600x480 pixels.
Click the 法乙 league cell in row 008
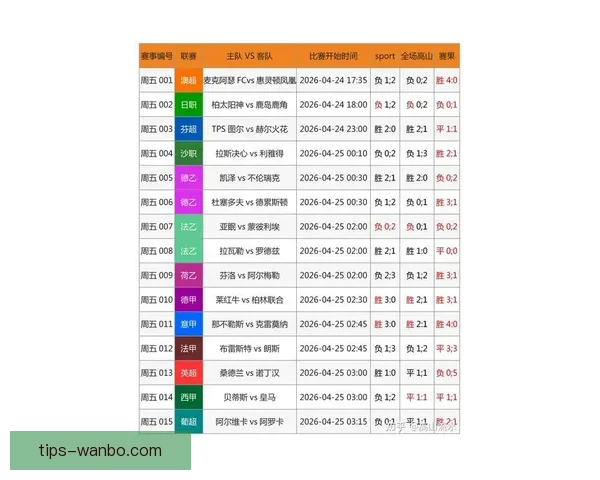coord(189,251)
